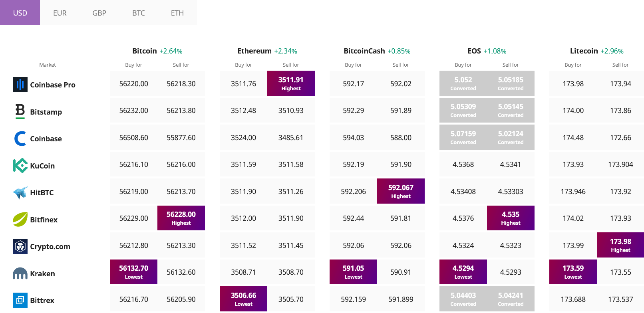Viewport: 644px width, 313px height.
Task: Click KuCoin Litecoin sell price 173.904
Action: tap(620, 164)
